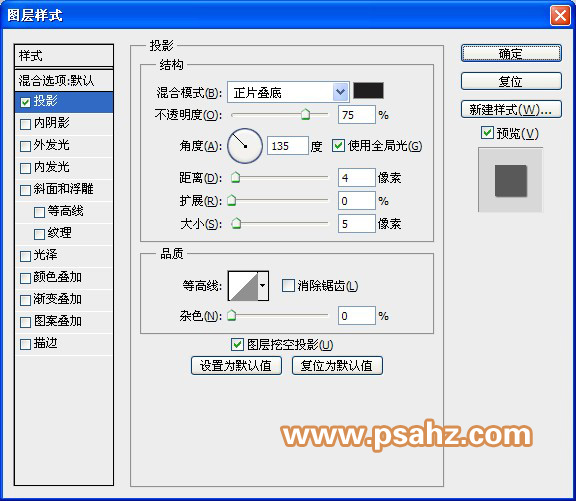Click the 距离 value field showing 4

point(357,178)
